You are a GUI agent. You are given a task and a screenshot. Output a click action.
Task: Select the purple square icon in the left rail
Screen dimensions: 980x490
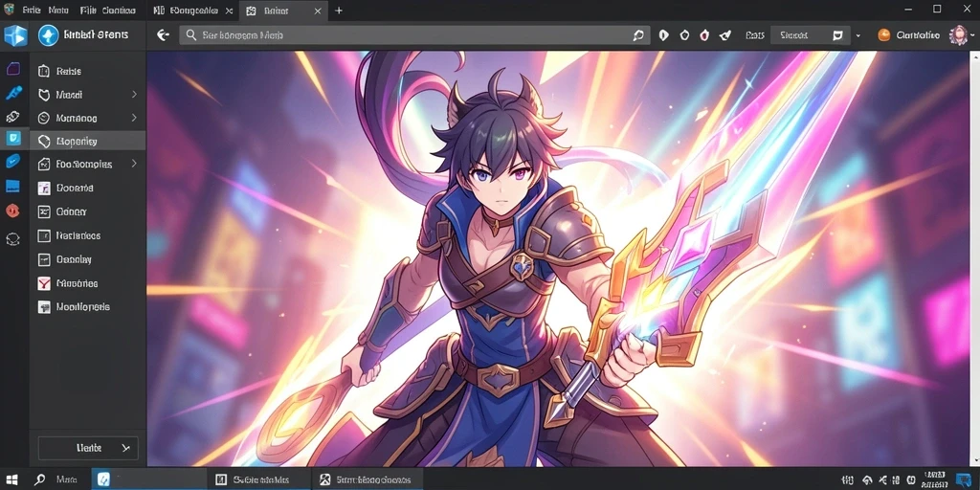click(x=13, y=69)
